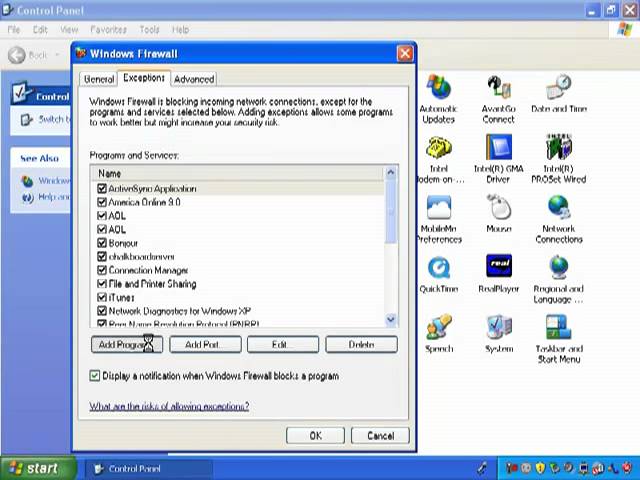Click the Help and Support icon under See Also
Image resolution: width=640 pixels, height=480 pixels.
tap(27, 198)
